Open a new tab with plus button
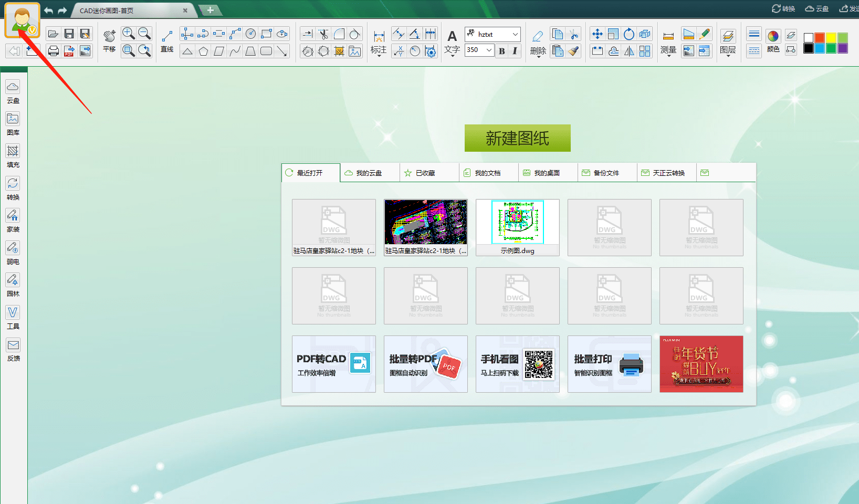Viewport: 859px width, 504px height. tap(210, 10)
